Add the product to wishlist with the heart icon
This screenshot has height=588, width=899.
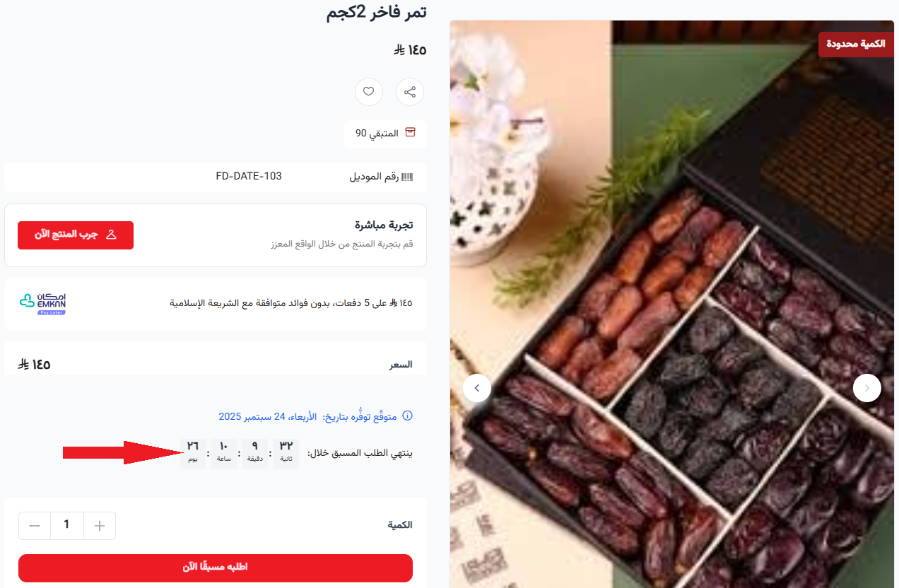(368, 92)
